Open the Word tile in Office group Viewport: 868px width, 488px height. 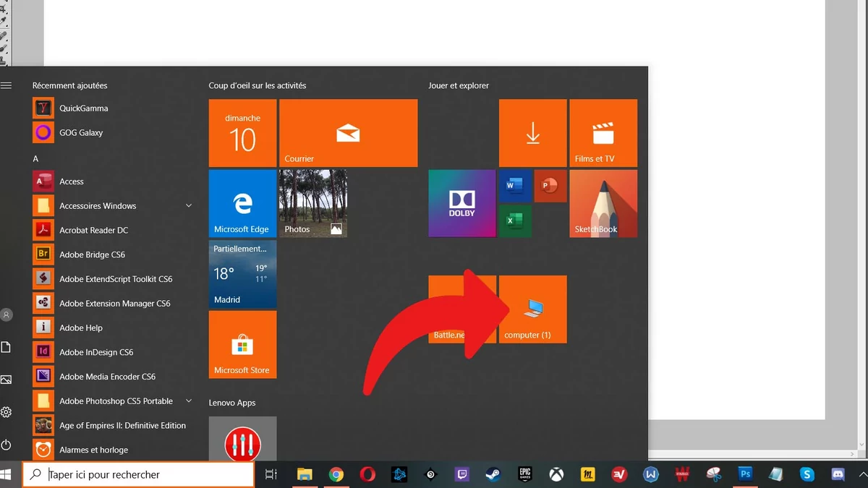click(514, 186)
